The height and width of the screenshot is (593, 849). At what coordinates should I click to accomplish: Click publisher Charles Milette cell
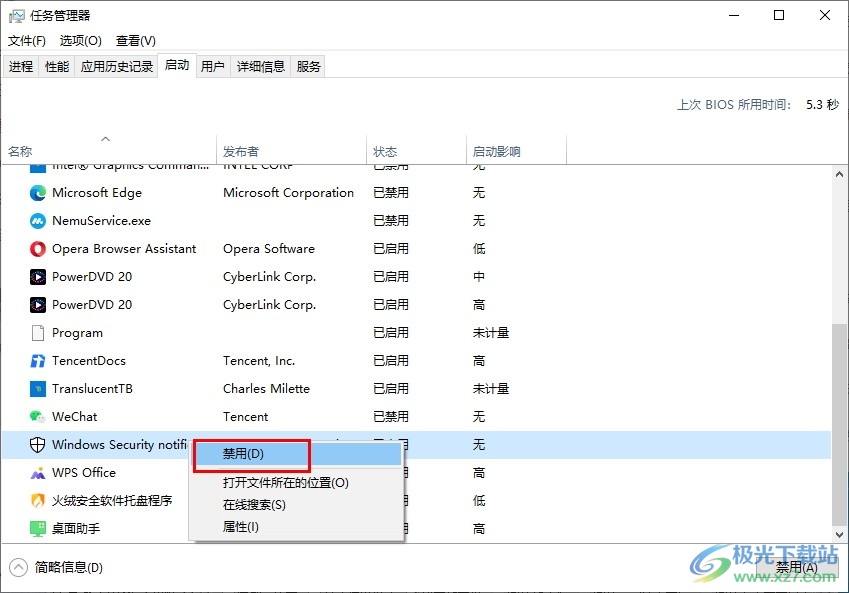tap(266, 389)
